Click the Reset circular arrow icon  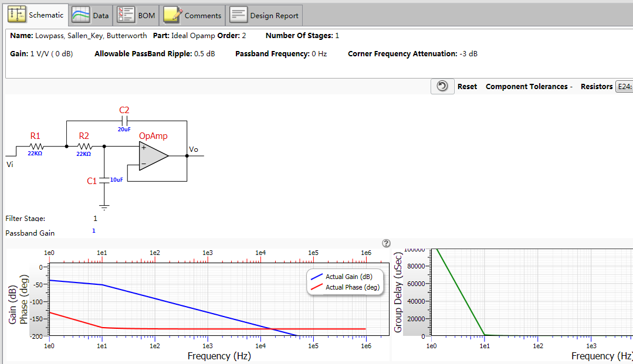442,86
